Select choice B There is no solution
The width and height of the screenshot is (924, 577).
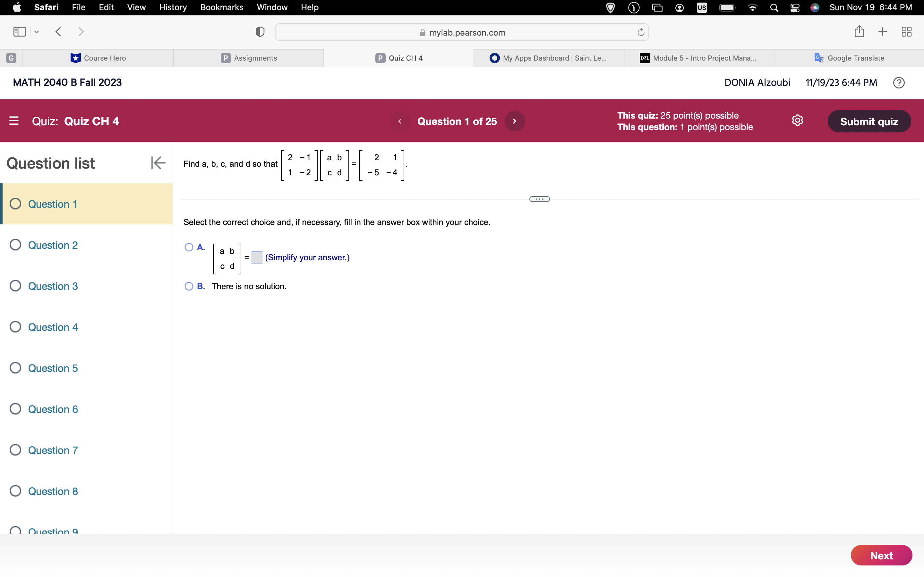pos(189,286)
